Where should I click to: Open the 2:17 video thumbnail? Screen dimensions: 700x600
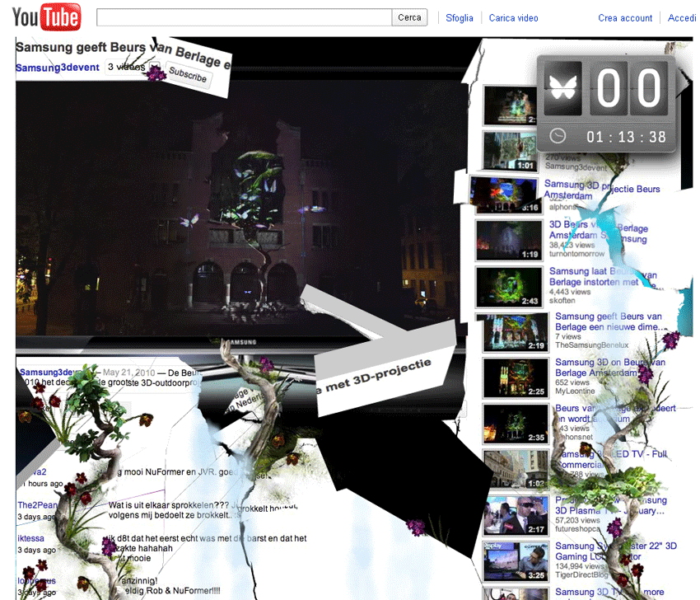click(x=516, y=515)
